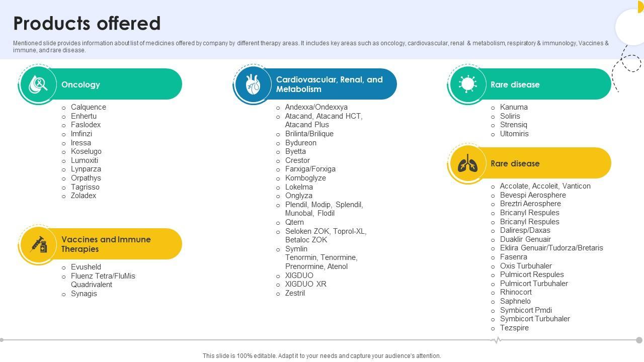Click the Oncology ribbon magnifier icon
Image resolution: width=644 pixels, height=362 pixels.
[38, 84]
